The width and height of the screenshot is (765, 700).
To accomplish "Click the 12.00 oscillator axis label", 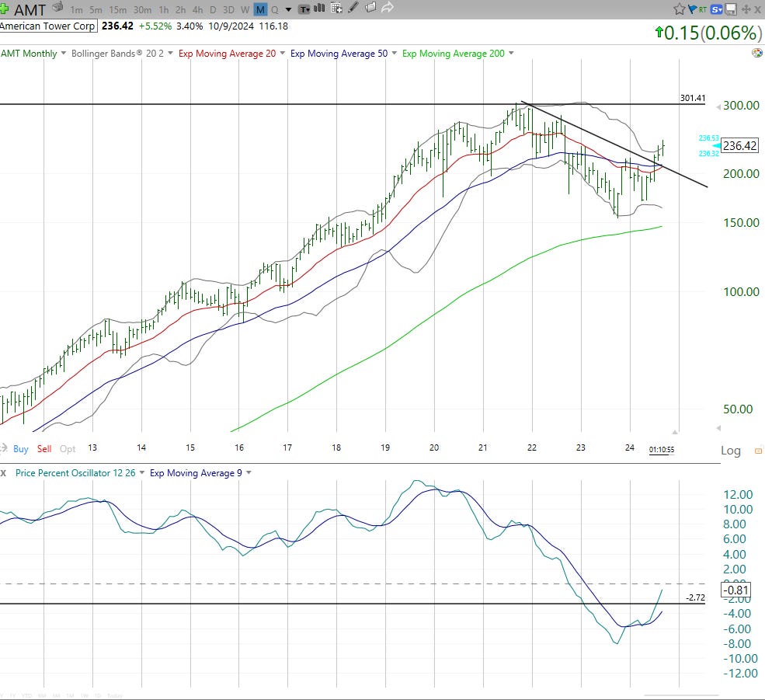I will point(738,494).
